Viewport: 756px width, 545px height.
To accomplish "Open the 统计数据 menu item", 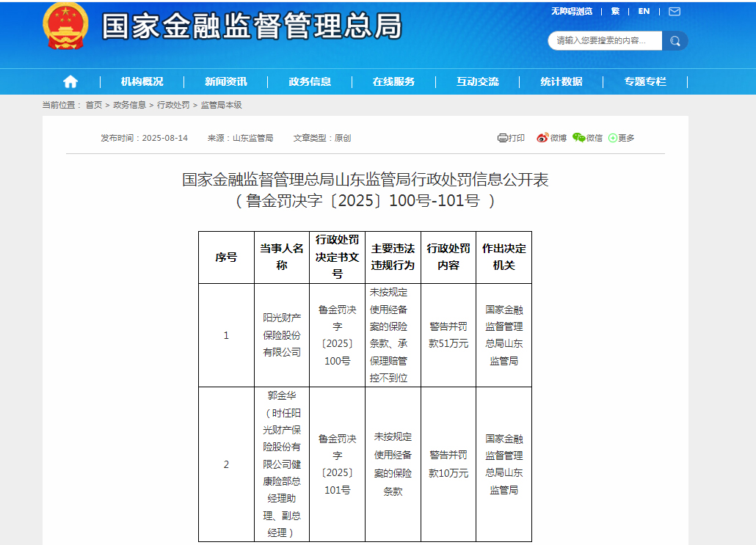I will coord(561,81).
